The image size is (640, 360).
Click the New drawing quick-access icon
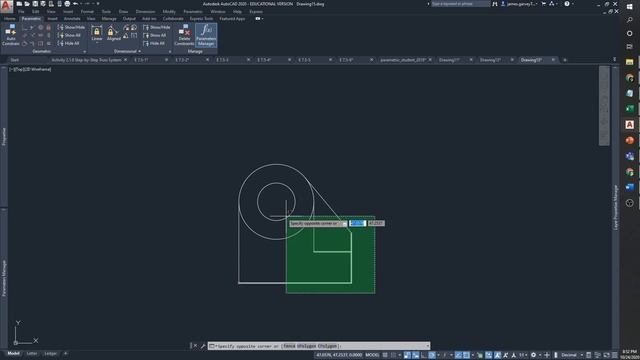[x=19, y=4]
